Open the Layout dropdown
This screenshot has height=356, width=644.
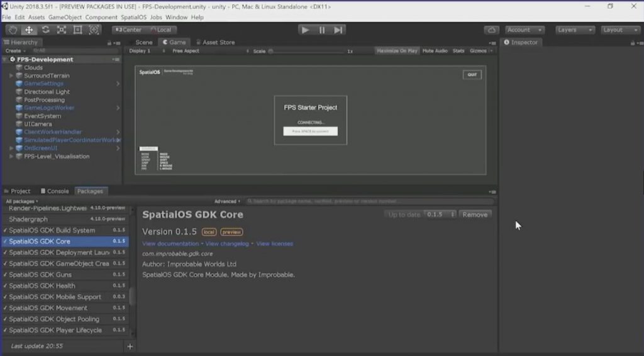click(x=620, y=30)
